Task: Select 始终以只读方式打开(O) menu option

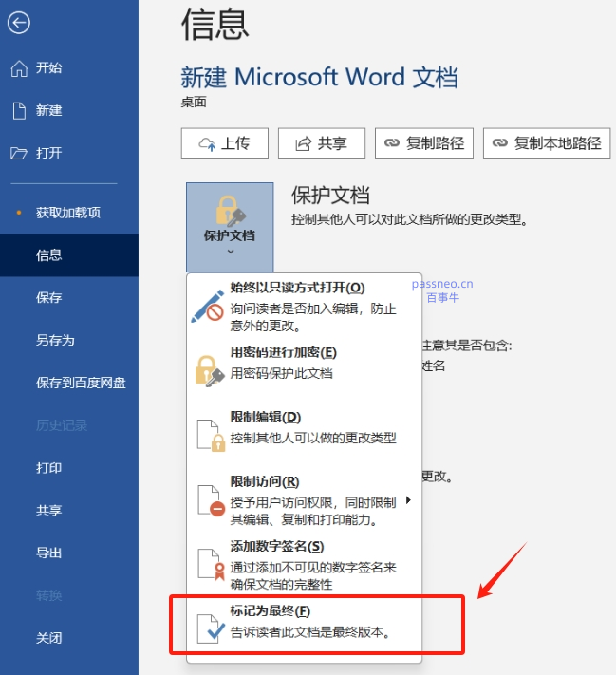Action: pos(304,307)
